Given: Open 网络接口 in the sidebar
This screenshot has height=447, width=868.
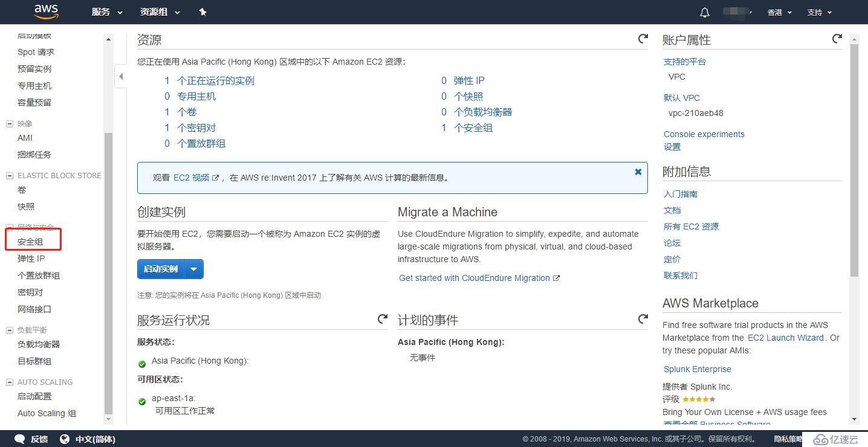Looking at the screenshot, I should (34, 309).
